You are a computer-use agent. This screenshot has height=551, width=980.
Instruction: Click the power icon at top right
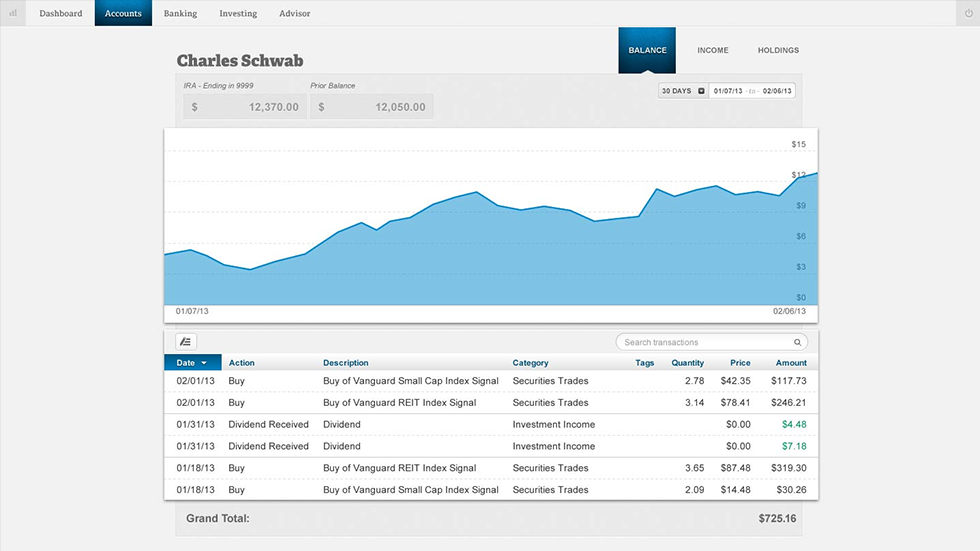[968, 13]
